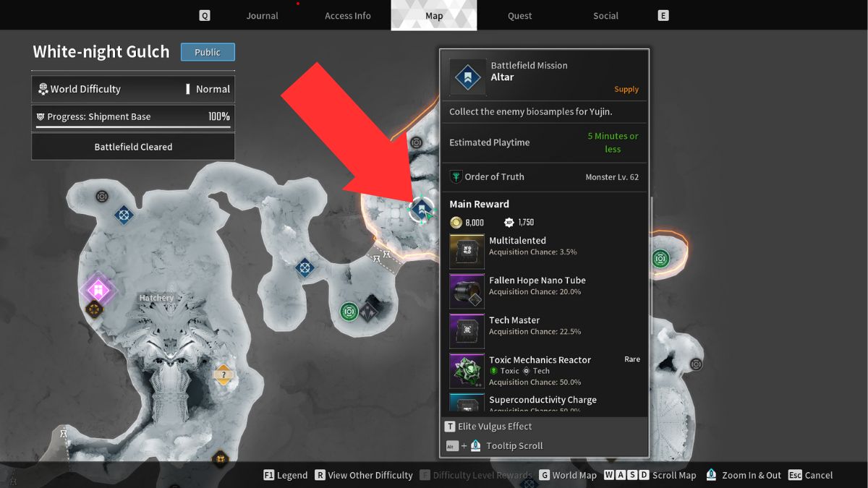Click the mouse icon beside Zoom In & Out
The height and width of the screenshot is (488, 868).
point(711,475)
